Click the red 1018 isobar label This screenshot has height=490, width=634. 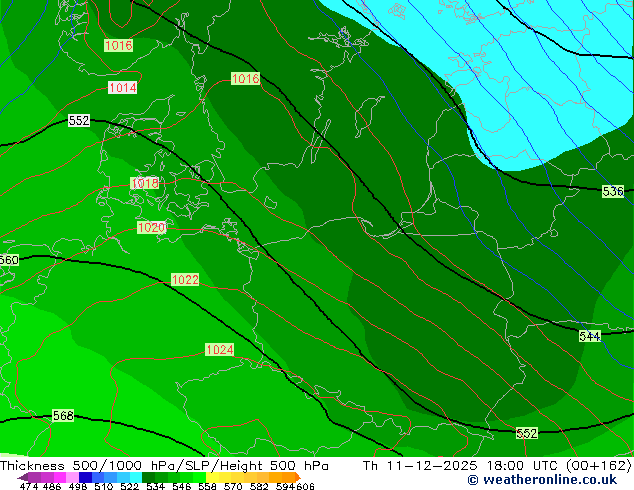[144, 183]
